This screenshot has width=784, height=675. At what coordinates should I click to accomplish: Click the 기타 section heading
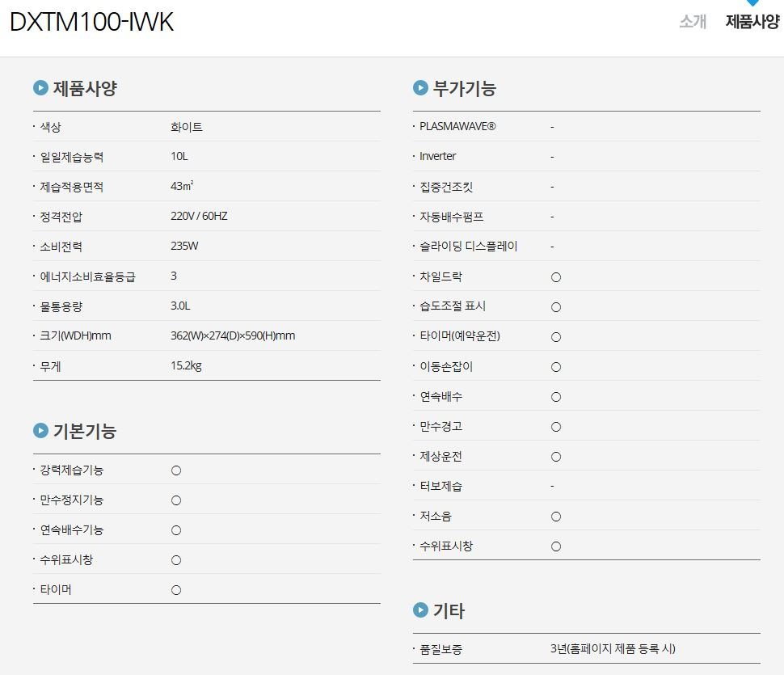point(449,610)
